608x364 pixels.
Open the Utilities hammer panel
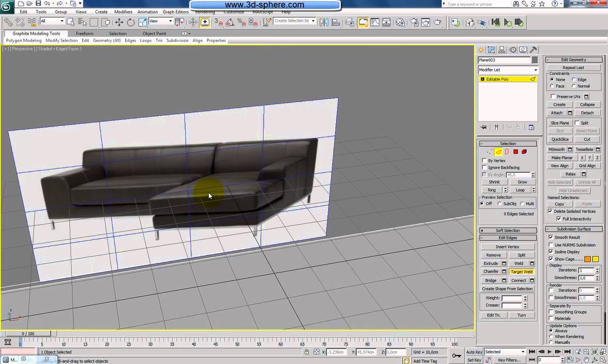533,50
